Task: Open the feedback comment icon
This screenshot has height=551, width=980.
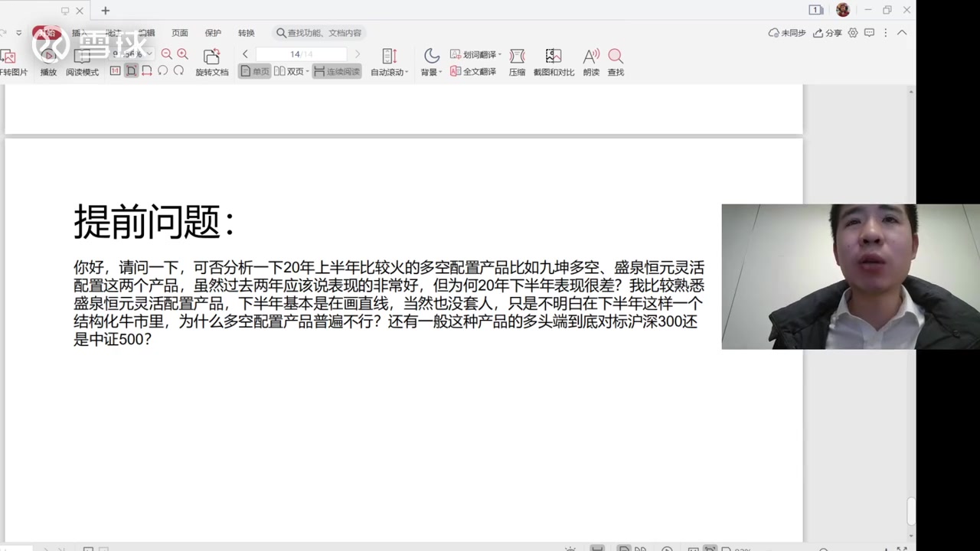Action: (x=869, y=33)
